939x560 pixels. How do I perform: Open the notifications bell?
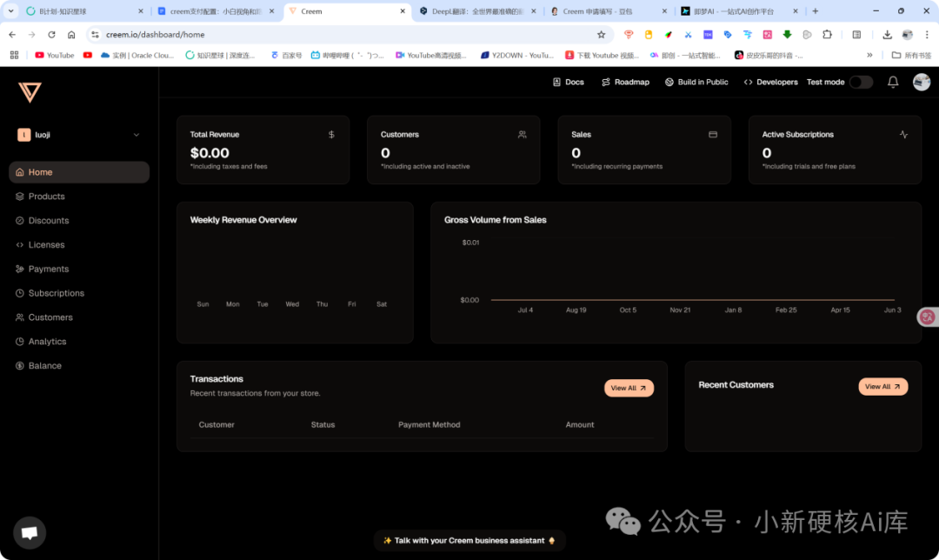pos(893,82)
